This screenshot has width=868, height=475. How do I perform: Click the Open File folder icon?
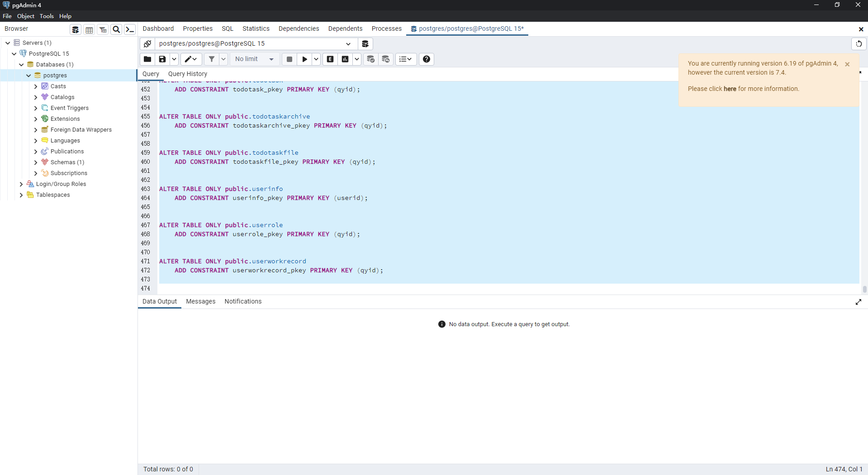point(147,59)
